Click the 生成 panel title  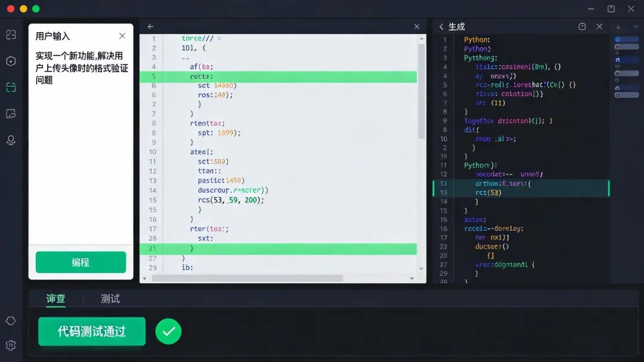pyautogui.click(x=457, y=27)
